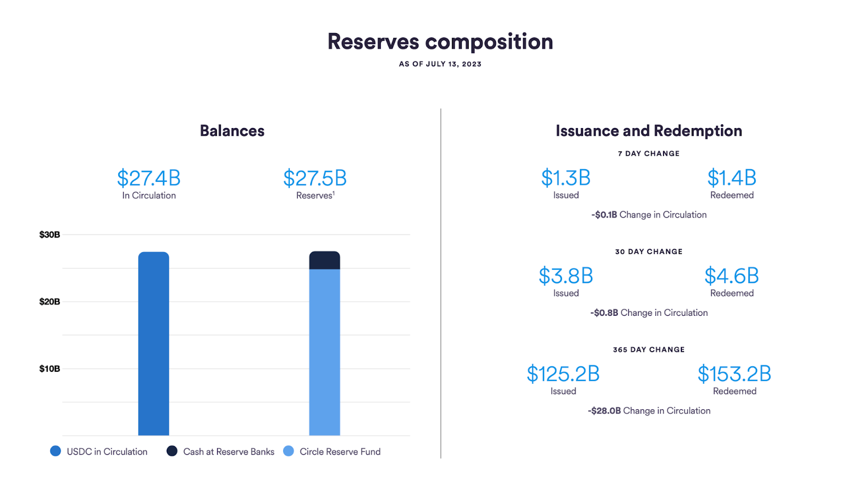Open the Reserves footnote superscript 1
The height and width of the screenshot is (477, 868).
point(334,193)
